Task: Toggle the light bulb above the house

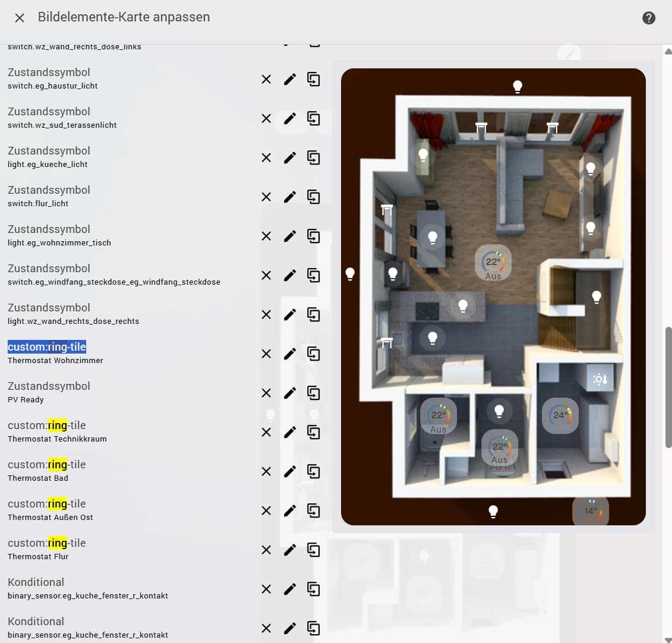Action: [518, 87]
